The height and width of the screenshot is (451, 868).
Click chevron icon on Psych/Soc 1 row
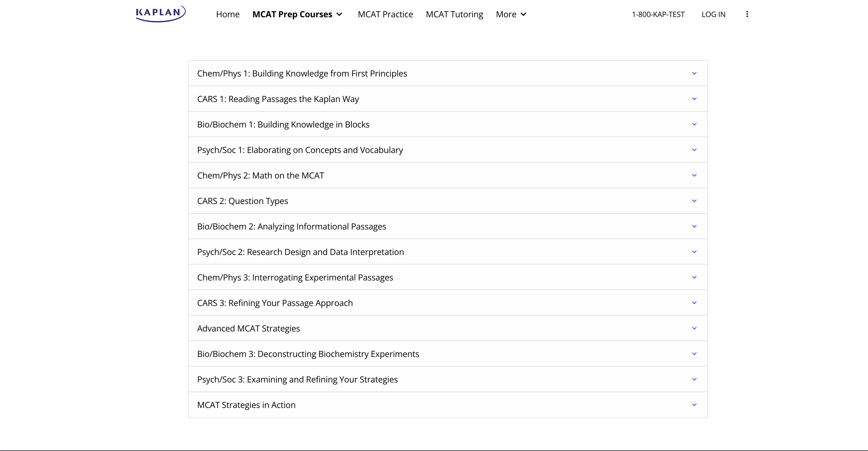click(694, 150)
